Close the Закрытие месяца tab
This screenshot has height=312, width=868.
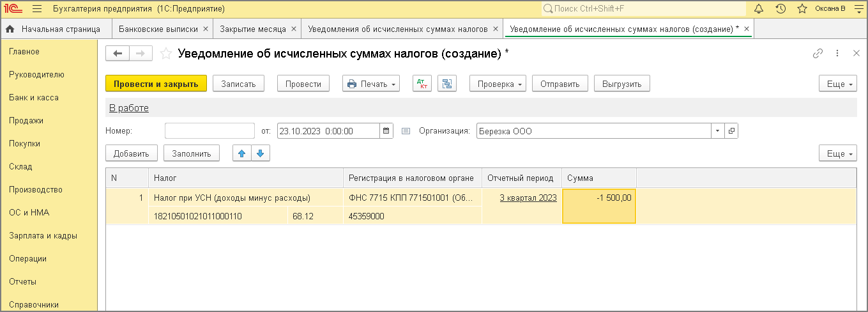[294, 29]
